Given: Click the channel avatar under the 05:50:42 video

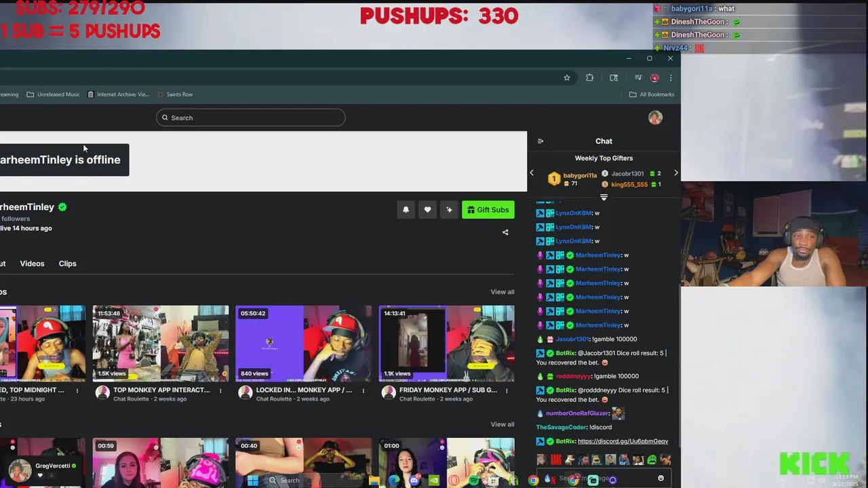Looking at the screenshot, I should pos(245,392).
